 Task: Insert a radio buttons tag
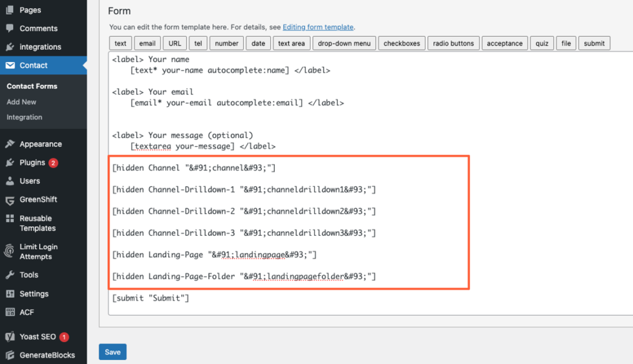(453, 43)
